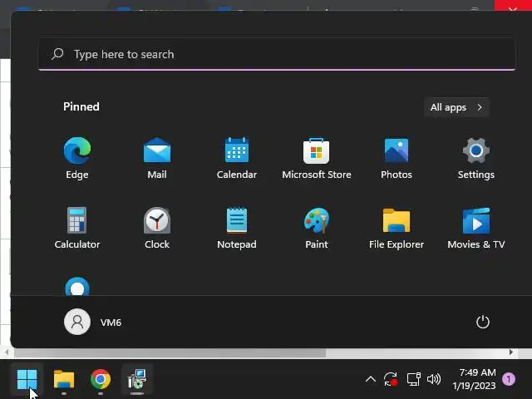Open the Edge browser app
This screenshot has width=532, height=399.
tap(77, 158)
